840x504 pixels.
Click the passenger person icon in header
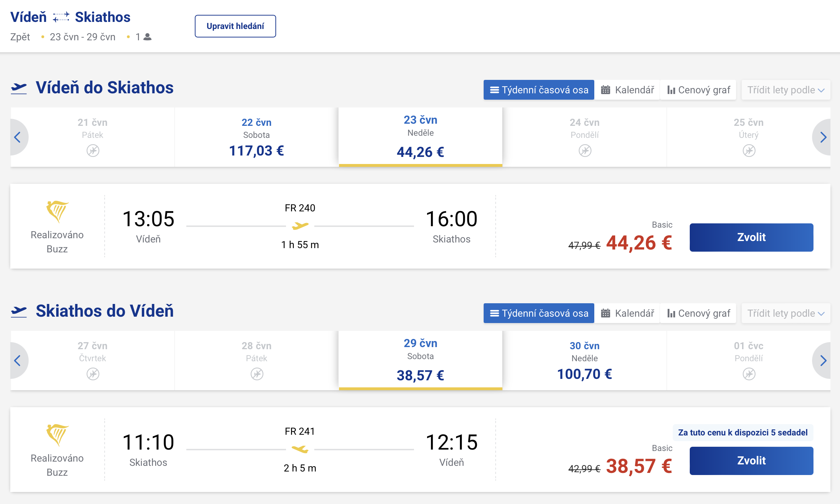(x=148, y=37)
